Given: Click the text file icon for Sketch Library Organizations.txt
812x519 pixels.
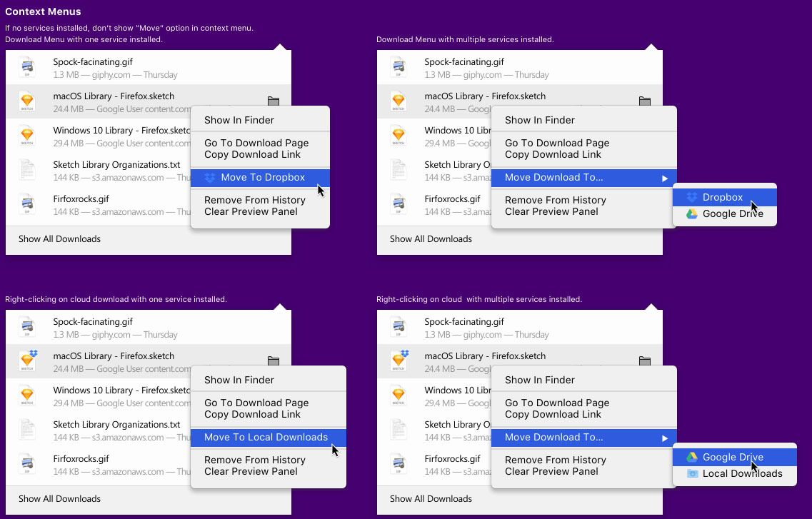Looking at the screenshot, I should [x=27, y=170].
